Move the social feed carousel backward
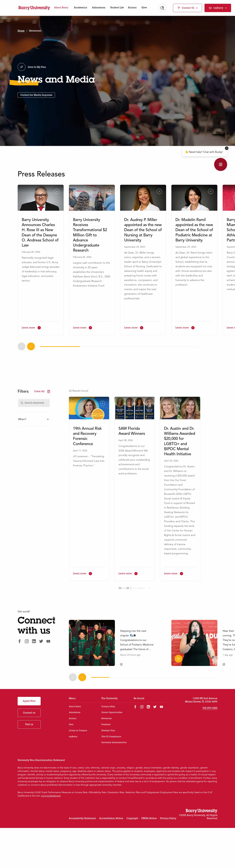Viewport: 235px width, 868px height. [73, 677]
